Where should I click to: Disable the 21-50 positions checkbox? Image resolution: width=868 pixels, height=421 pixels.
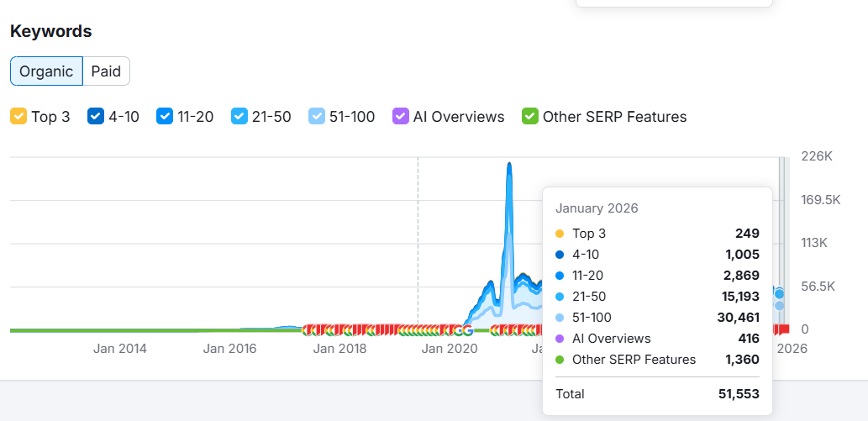[239, 117]
